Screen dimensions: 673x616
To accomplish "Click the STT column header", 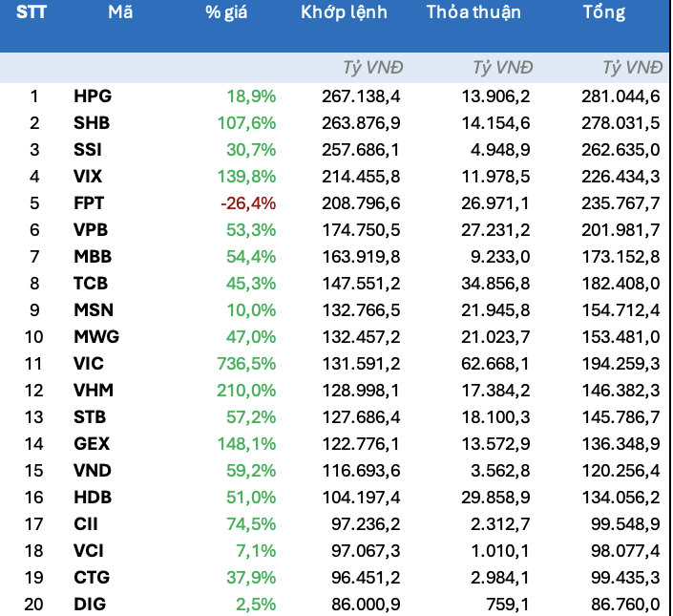I will point(32,12).
